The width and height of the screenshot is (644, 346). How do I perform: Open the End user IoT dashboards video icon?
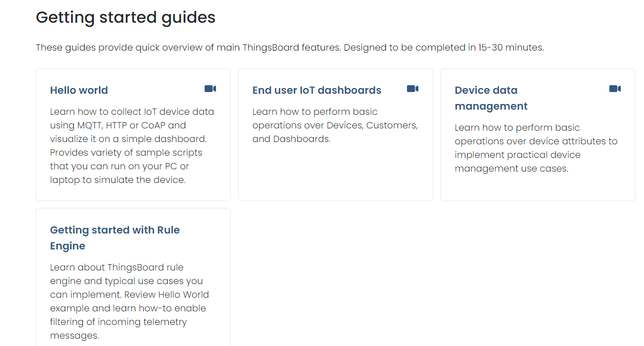click(x=413, y=89)
